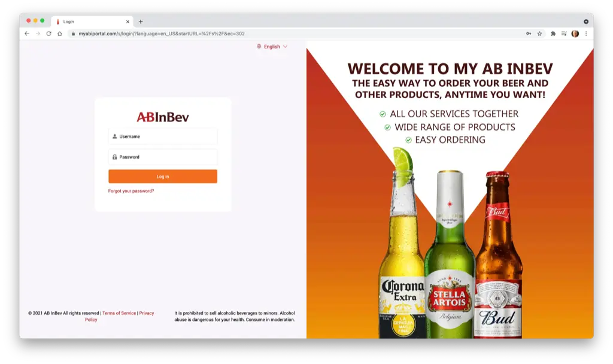Image resolution: width=613 pixels, height=364 pixels.
Task: Expand the chevron next to English
Action: (284, 46)
